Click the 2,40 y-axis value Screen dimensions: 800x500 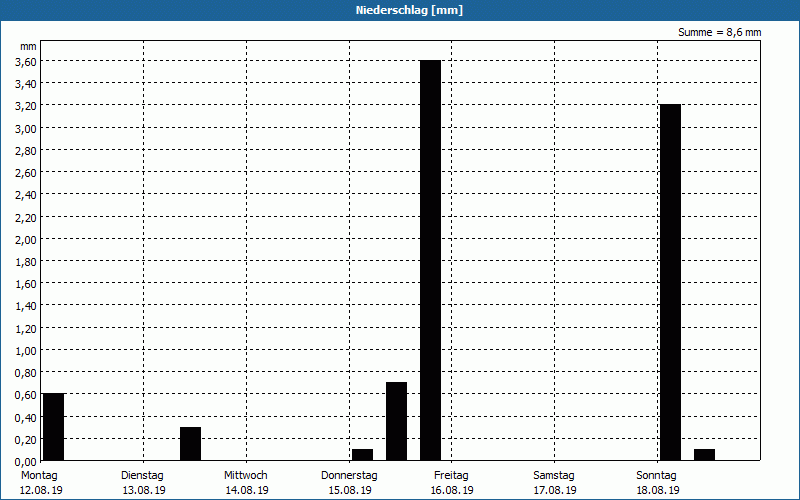(26, 195)
